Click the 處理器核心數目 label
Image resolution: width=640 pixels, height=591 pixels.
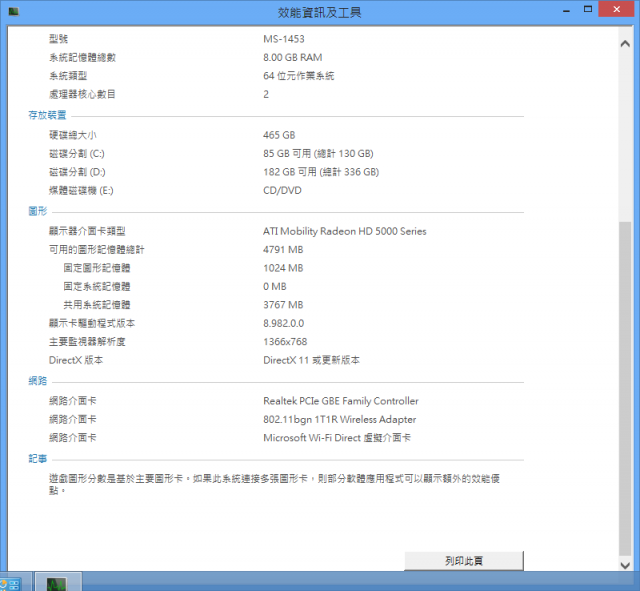(x=82, y=94)
